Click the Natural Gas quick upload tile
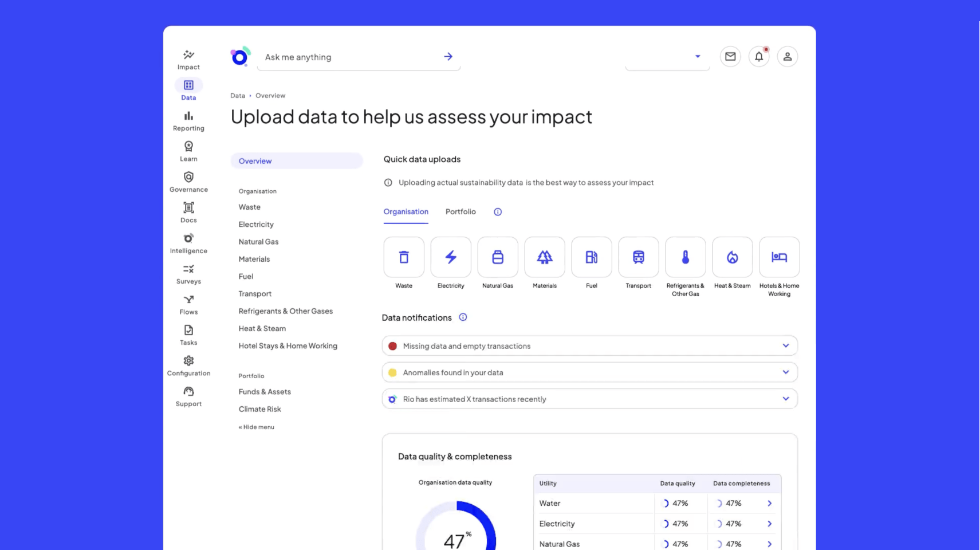This screenshot has height=550, width=980. pos(498,257)
